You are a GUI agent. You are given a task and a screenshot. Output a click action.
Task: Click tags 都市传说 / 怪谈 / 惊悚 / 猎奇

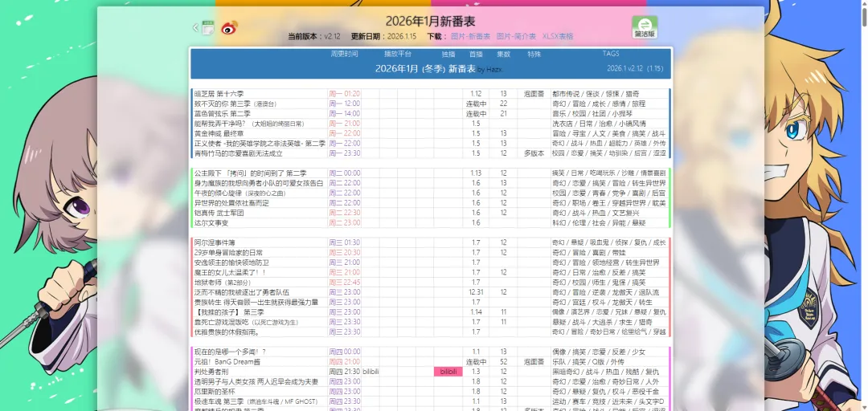click(596, 94)
